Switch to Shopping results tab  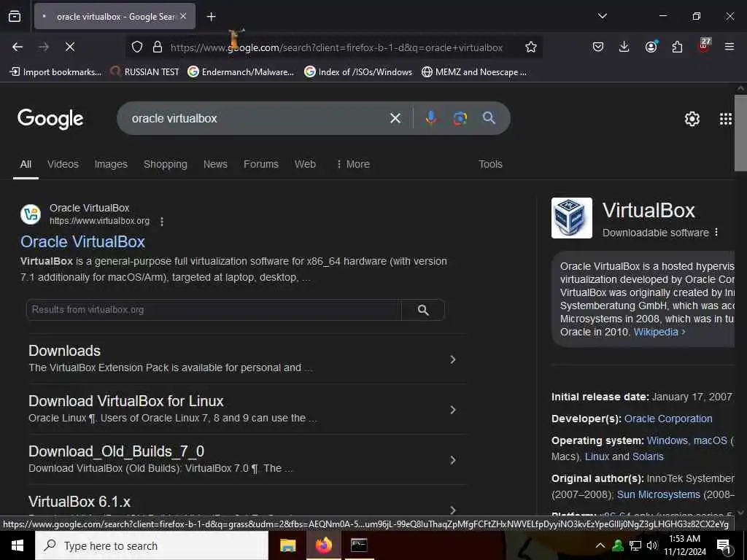166,164
